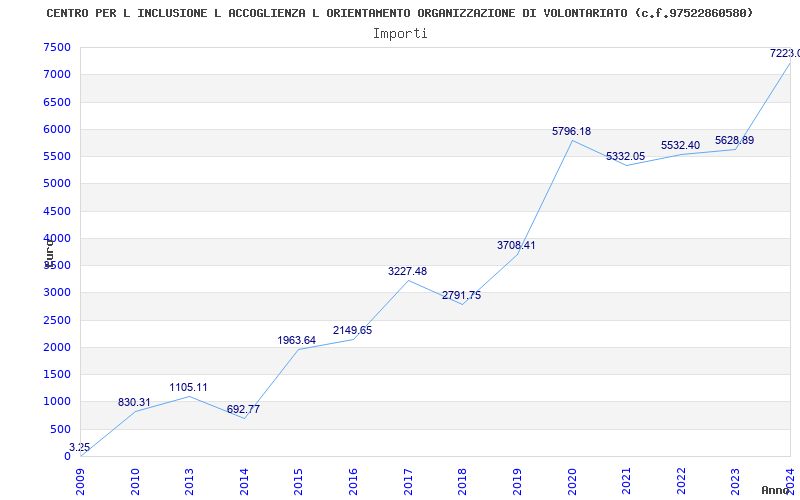800x500 pixels.
Task: Click the 5628.89 data label
Action: pos(735,140)
